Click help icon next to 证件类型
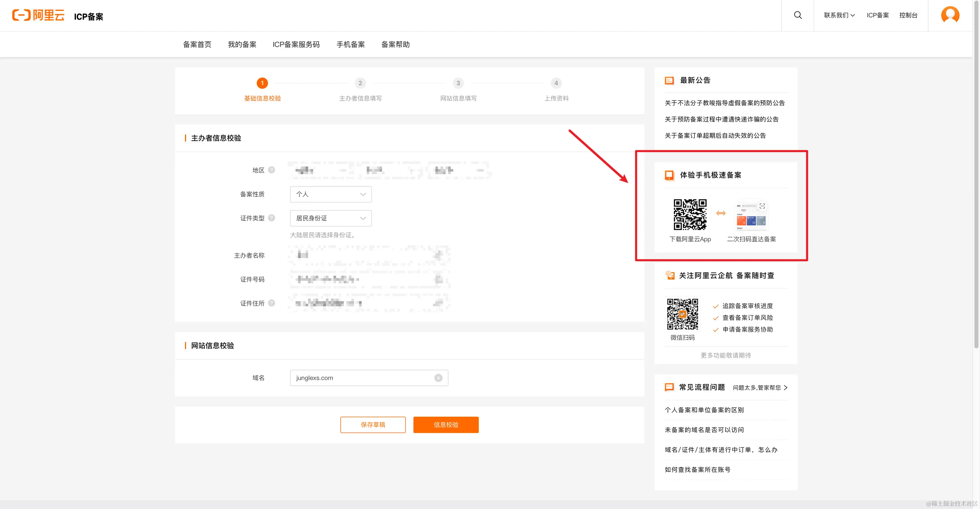Image resolution: width=980 pixels, height=509 pixels. [x=271, y=218]
